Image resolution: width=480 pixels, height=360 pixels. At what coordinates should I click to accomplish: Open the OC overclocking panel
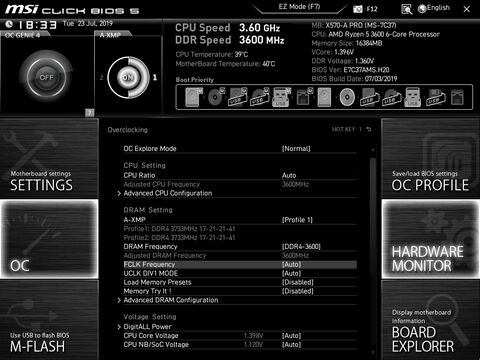pyautogui.click(x=49, y=239)
